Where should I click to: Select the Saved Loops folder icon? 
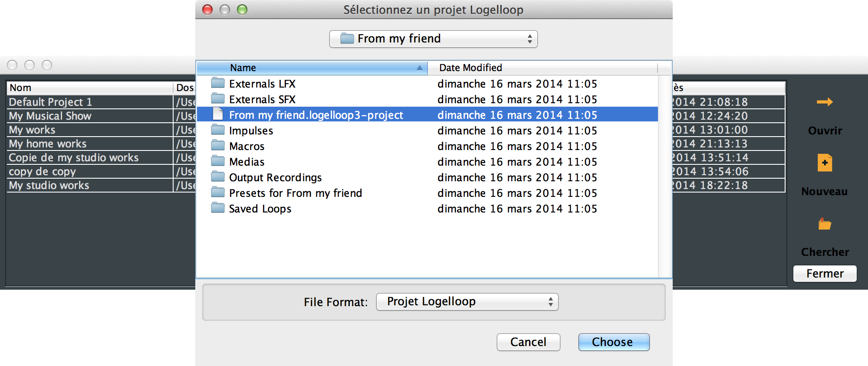[218, 208]
